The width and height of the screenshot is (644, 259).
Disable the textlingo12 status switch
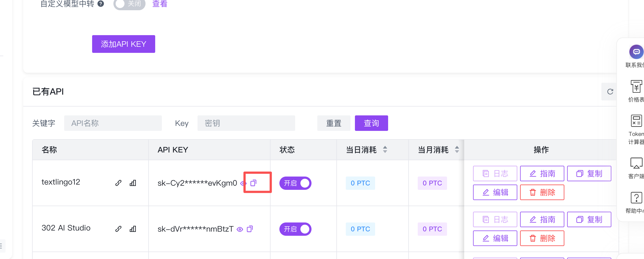[x=295, y=183]
